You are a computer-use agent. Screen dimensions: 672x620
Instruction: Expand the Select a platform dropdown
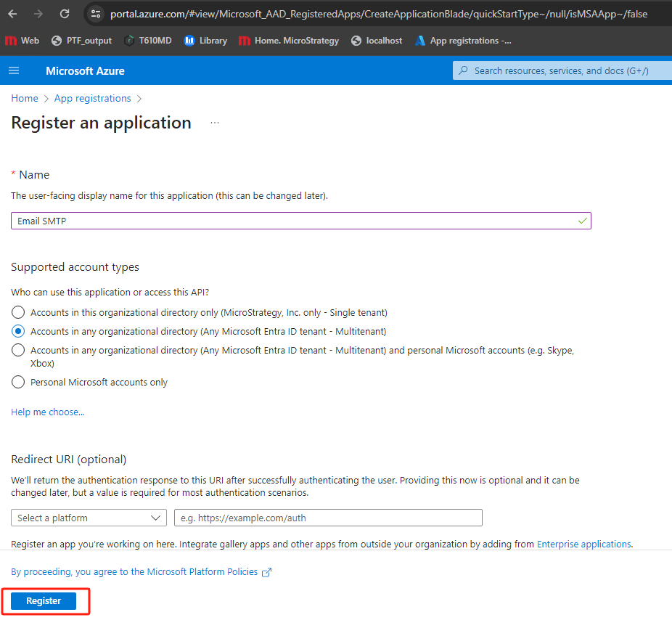click(x=89, y=518)
